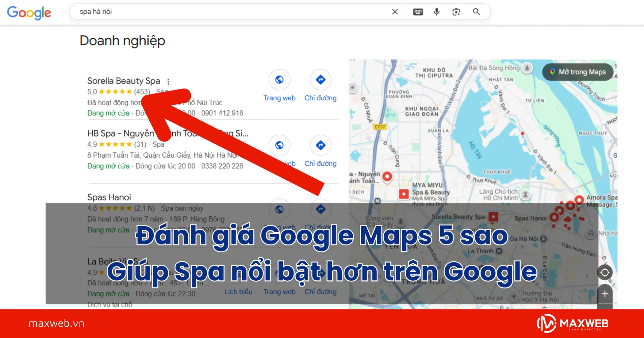The height and width of the screenshot is (338, 644).
Task: Clear the search query with the X
Action: coord(395,12)
